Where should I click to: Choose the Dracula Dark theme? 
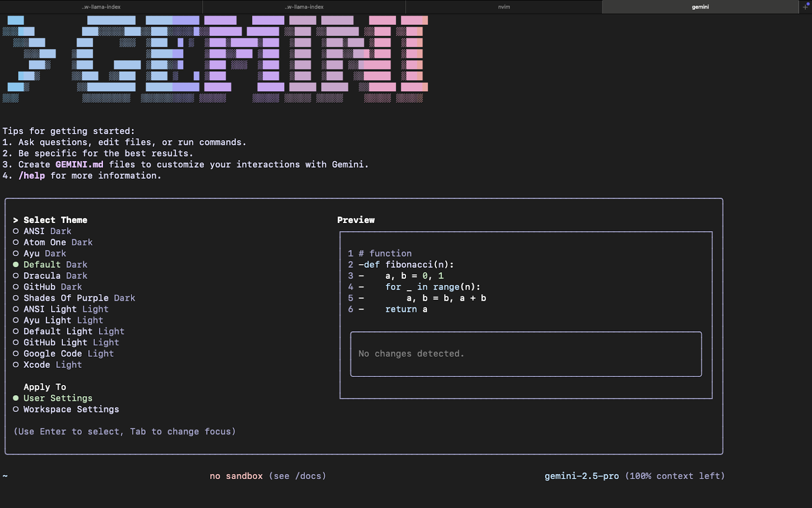[50, 276]
